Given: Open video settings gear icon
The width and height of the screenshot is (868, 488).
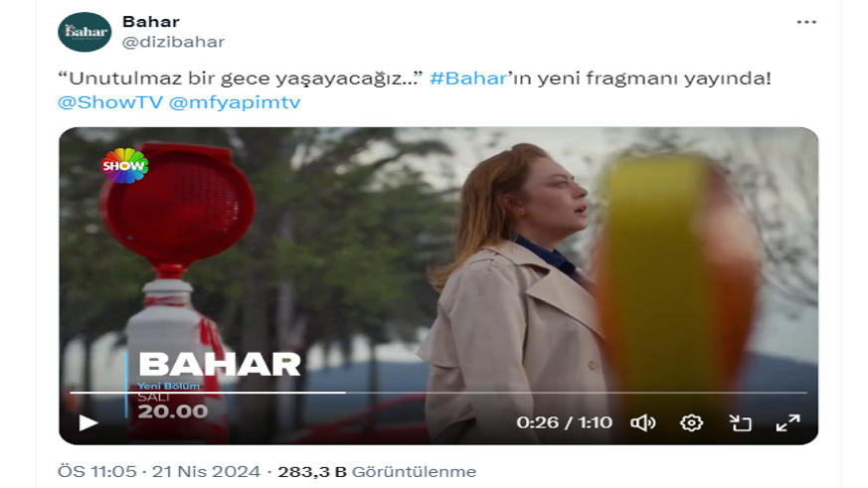Looking at the screenshot, I should click(x=691, y=423).
